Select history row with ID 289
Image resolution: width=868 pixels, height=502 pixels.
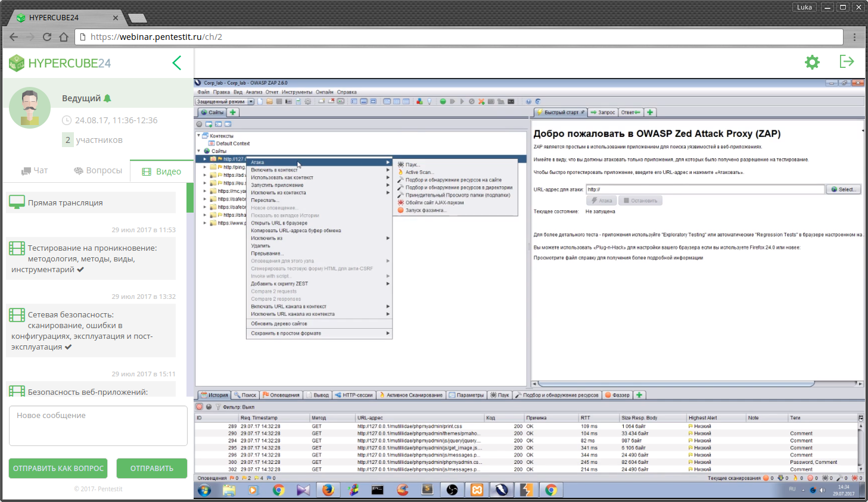pos(527,426)
